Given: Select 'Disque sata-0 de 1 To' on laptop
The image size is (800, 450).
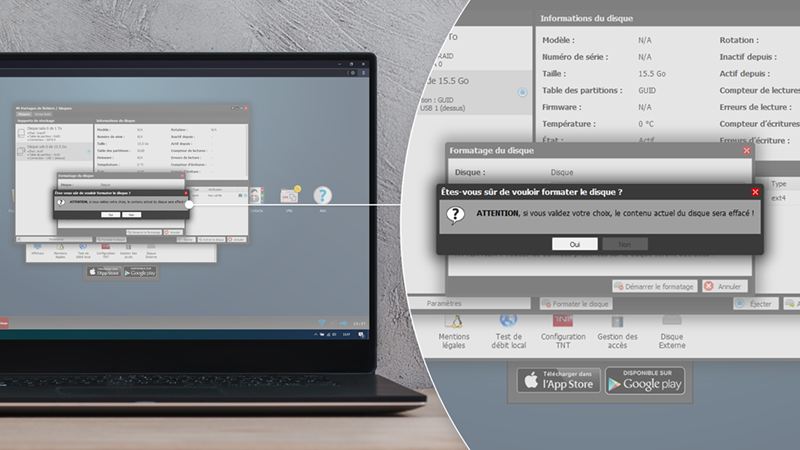Looking at the screenshot, I should pos(54,134).
